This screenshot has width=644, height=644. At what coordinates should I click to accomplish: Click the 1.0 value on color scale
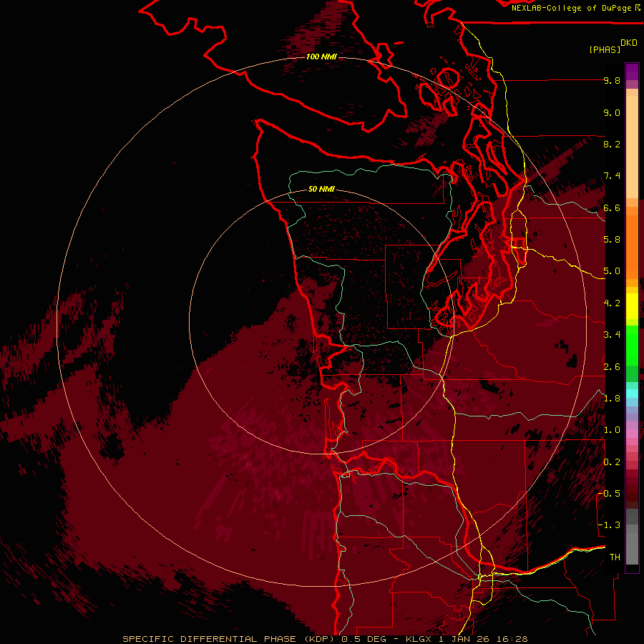pyautogui.click(x=612, y=430)
